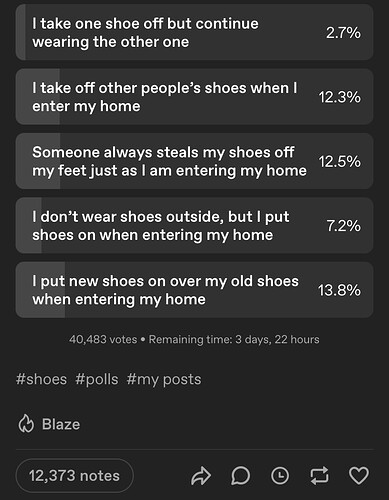Select 'take off other people's shoes' option

[194, 97]
